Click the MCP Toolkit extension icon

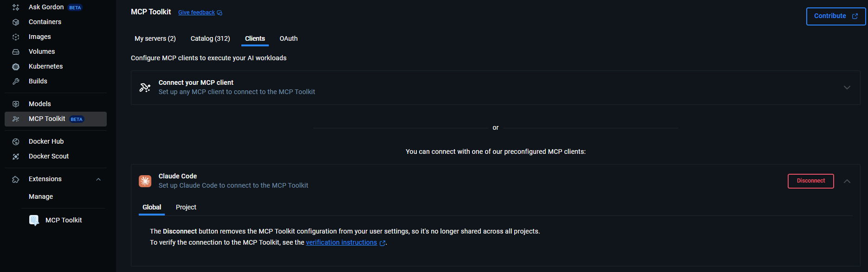coord(34,220)
